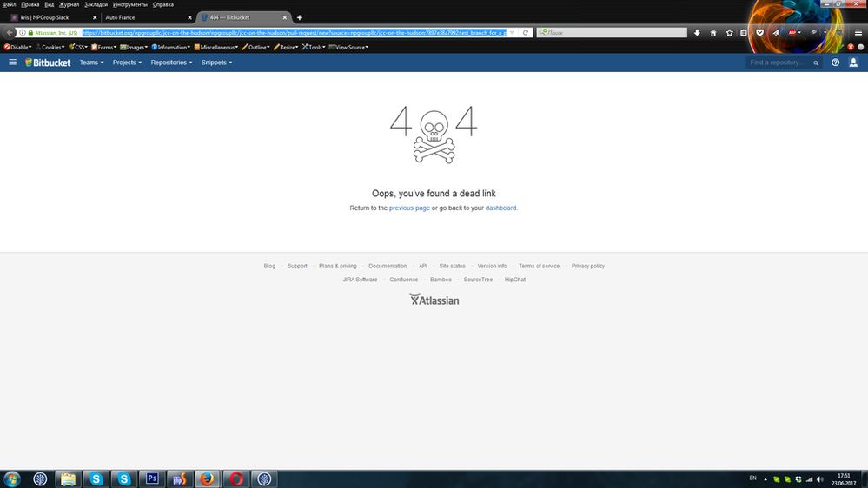This screenshot has width=868, height=488.
Task: Open the SourceTree footer link
Action: tap(478, 280)
